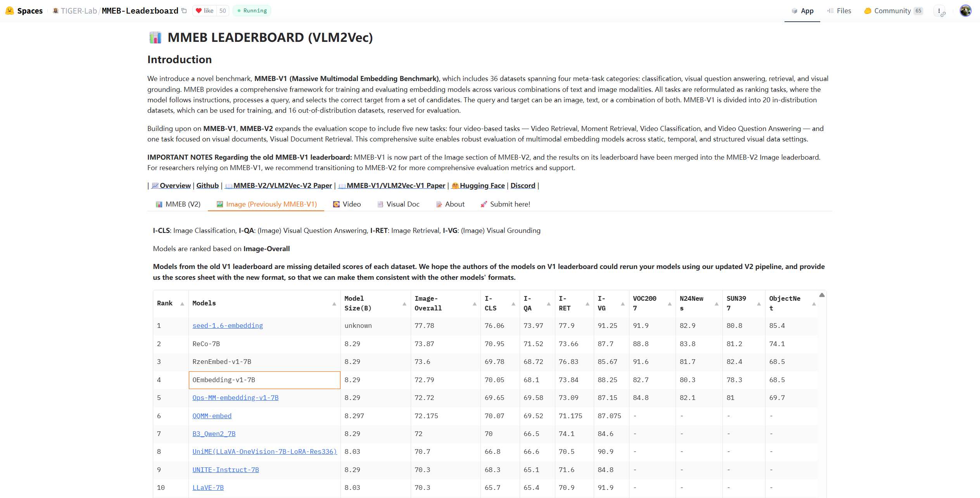Open the three-dots options menu icon
The image size is (980, 498).
pos(939,11)
